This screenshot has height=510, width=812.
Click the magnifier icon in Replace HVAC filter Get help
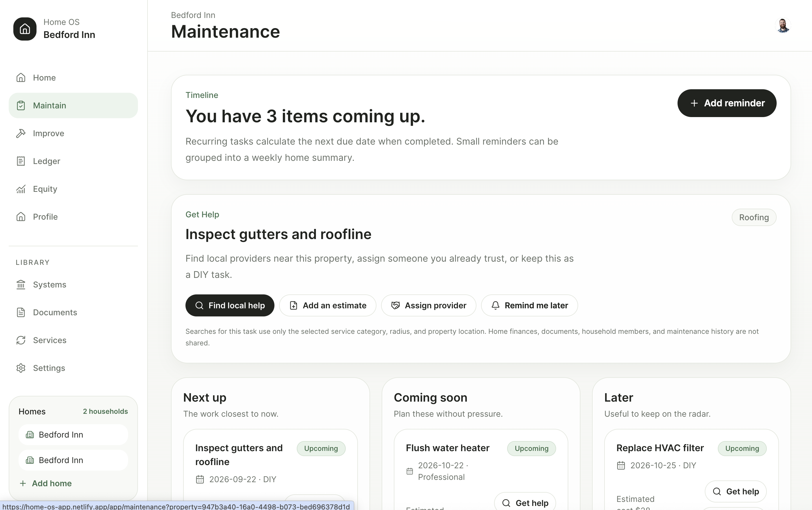point(717,491)
